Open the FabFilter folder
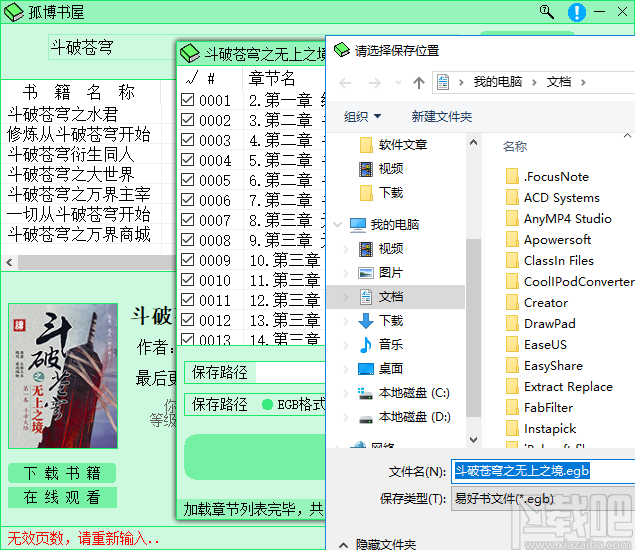This screenshot has height=550, width=635. pyautogui.click(x=539, y=407)
